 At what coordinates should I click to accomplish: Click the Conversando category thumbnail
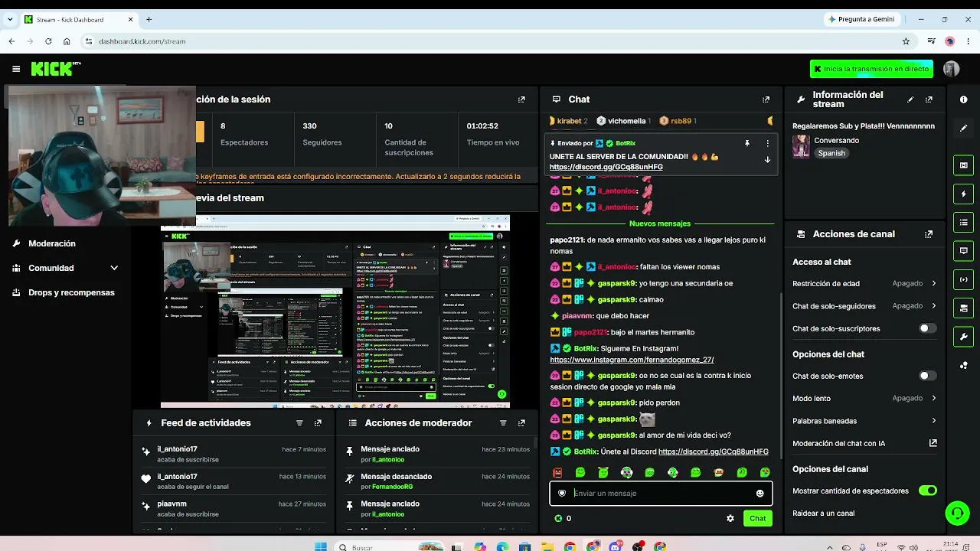click(801, 146)
